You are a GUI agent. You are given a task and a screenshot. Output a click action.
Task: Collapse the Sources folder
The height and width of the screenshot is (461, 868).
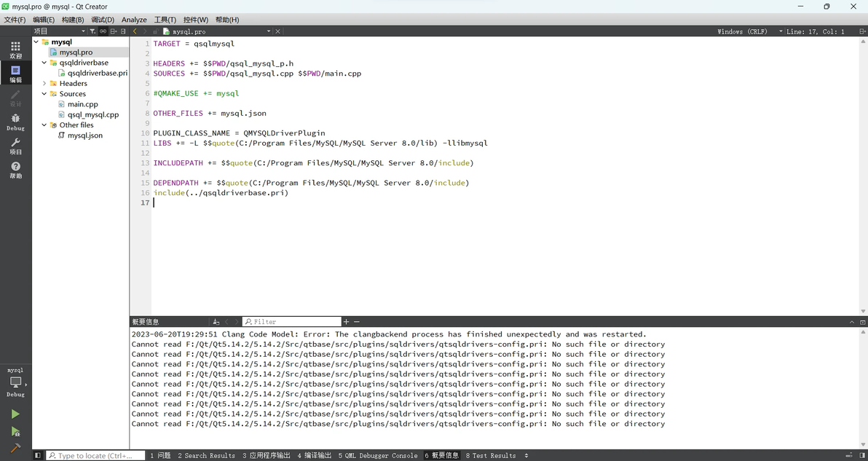click(44, 94)
